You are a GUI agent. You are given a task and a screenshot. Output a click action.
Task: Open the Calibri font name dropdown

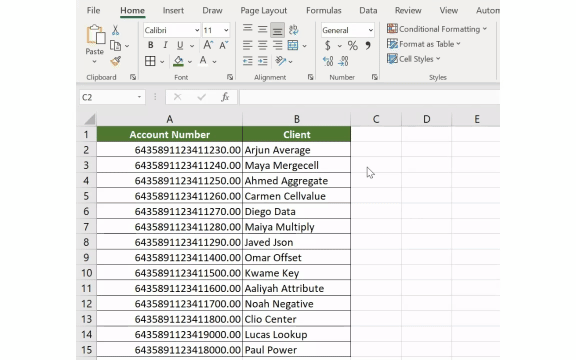coord(197,30)
